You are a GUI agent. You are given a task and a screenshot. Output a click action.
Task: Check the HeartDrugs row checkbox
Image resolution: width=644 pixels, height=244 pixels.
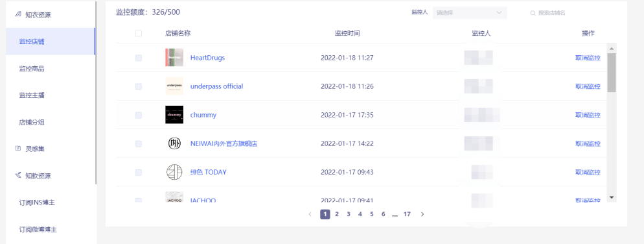(x=139, y=58)
